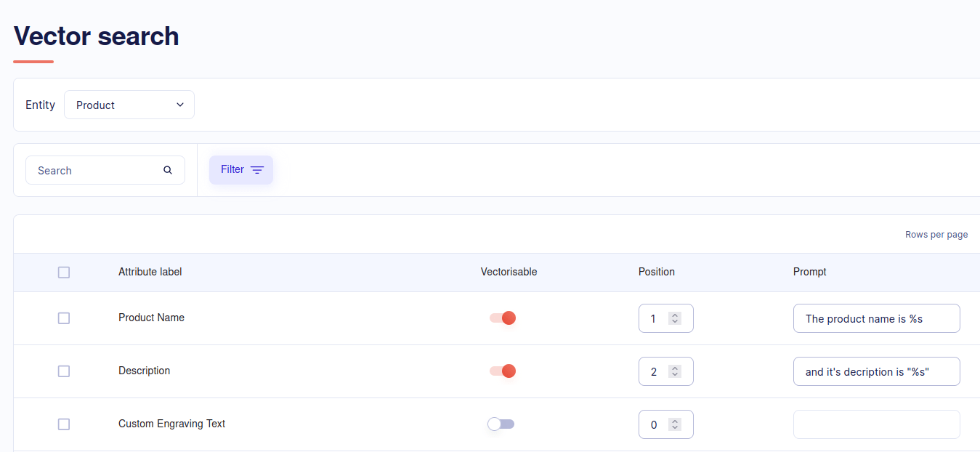Click the stepper down arrow for Product Name position
Image resolution: width=980 pixels, height=452 pixels.
pos(674,322)
